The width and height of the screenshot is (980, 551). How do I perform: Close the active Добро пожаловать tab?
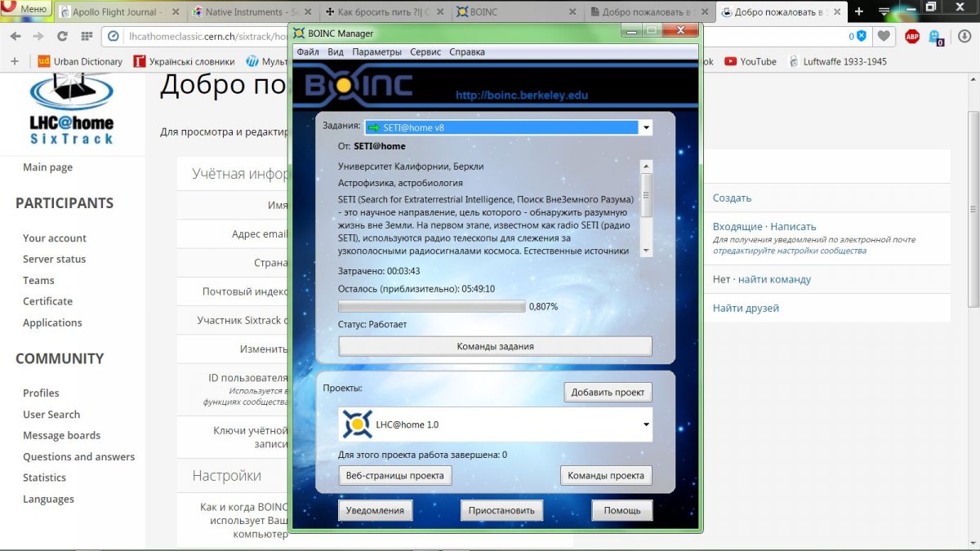[839, 12]
